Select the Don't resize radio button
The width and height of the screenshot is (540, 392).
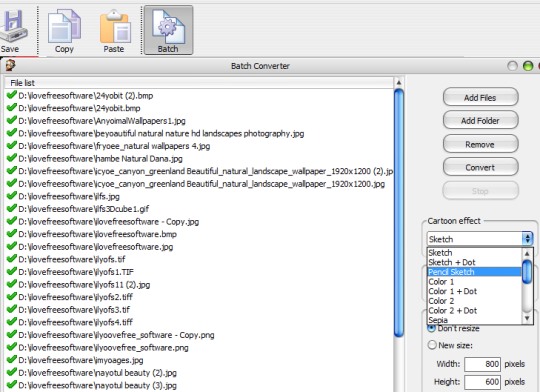(x=431, y=328)
